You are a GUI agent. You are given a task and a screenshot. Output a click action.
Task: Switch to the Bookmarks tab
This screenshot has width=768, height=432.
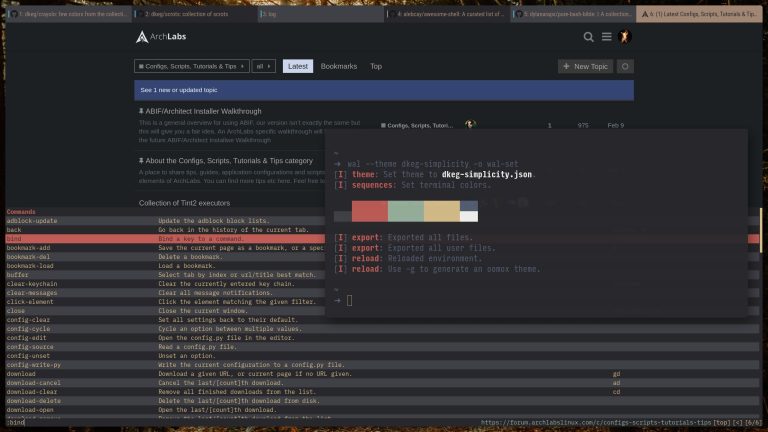pyautogui.click(x=338, y=66)
